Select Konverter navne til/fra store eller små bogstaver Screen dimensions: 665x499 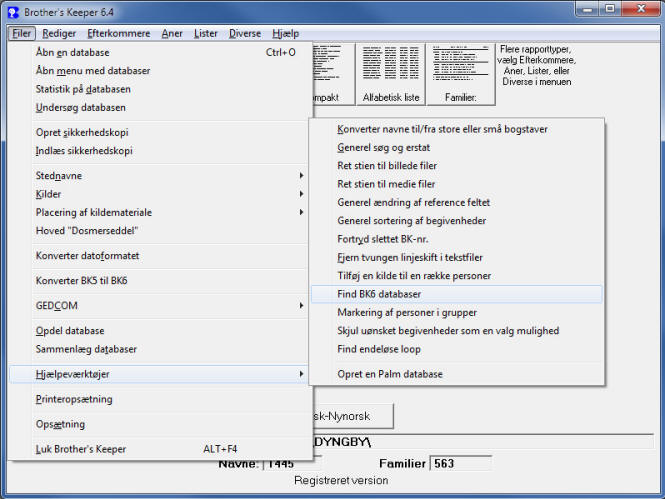pyautogui.click(x=456, y=129)
